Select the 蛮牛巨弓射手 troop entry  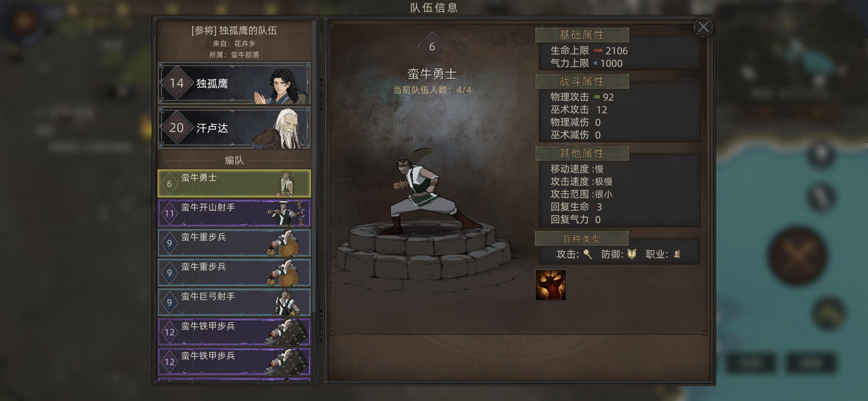tap(234, 302)
